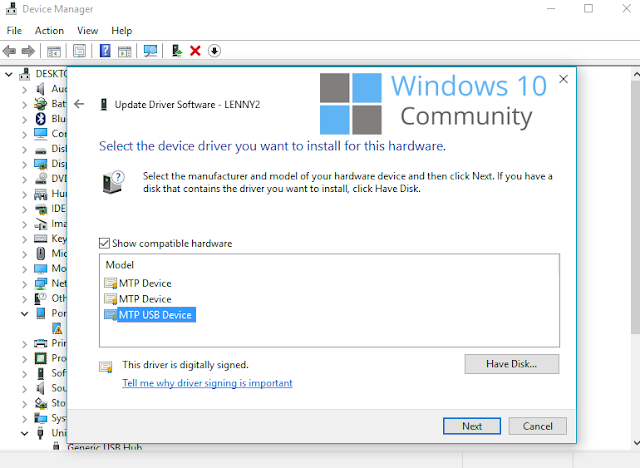Close the Update Driver Software dialog
The width and height of the screenshot is (640, 468).
pyautogui.click(x=563, y=79)
